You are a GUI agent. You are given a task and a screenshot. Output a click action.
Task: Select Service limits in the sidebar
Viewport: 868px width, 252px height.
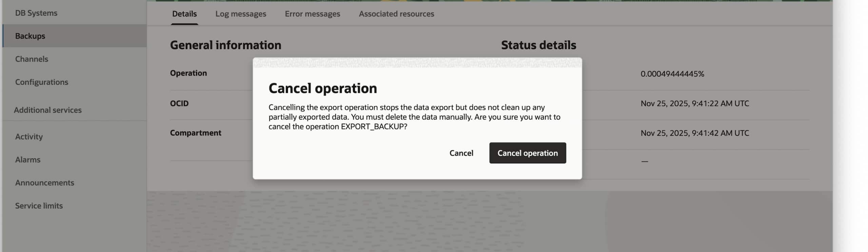pyautogui.click(x=39, y=206)
